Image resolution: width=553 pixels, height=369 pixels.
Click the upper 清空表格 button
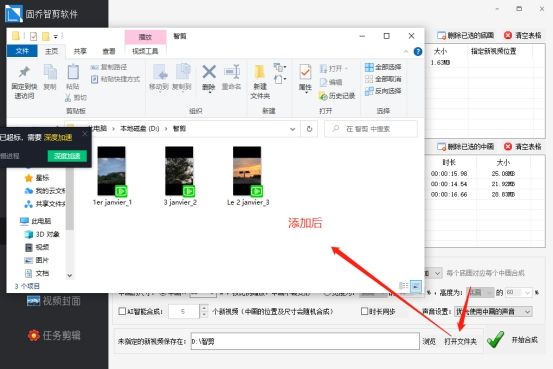(x=523, y=35)
